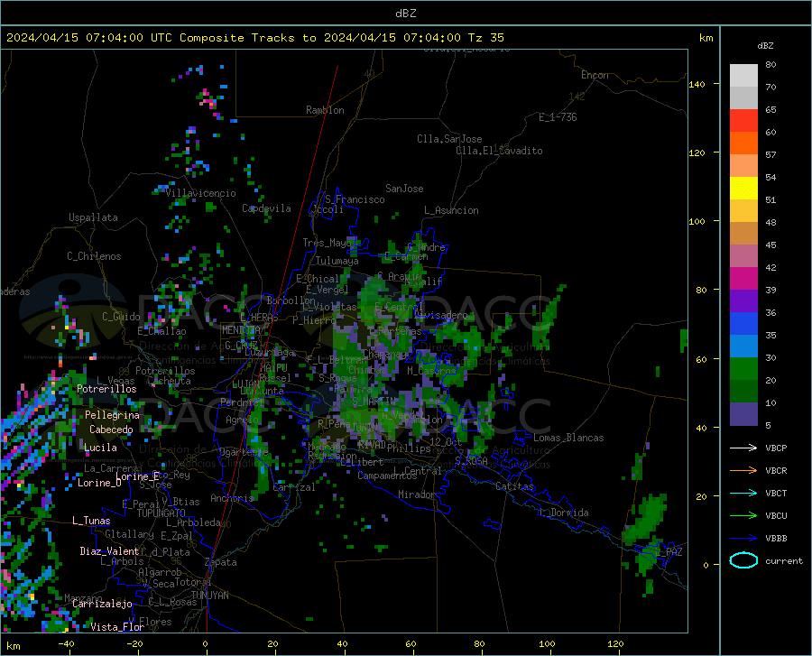Image resolution: width=812 pixels, height=656 pixels.
Task: Click the 'Clla.El_Cavadito' map label
Action: pos(499,151)
